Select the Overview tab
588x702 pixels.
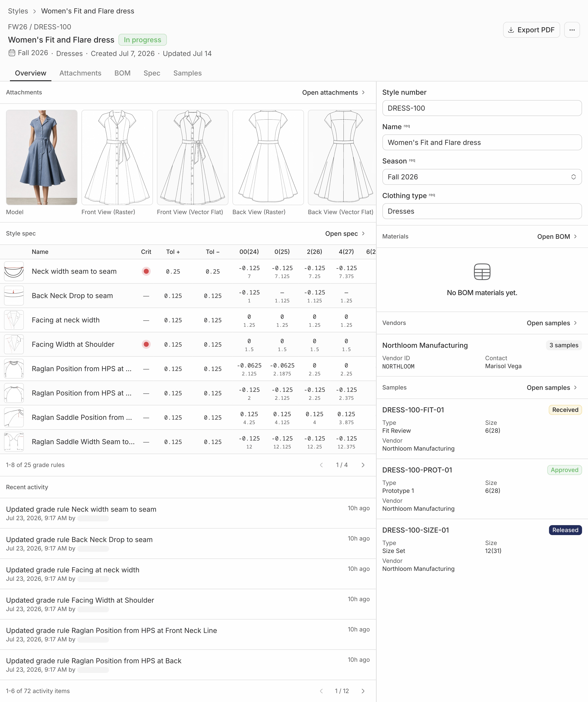point(31,73)
